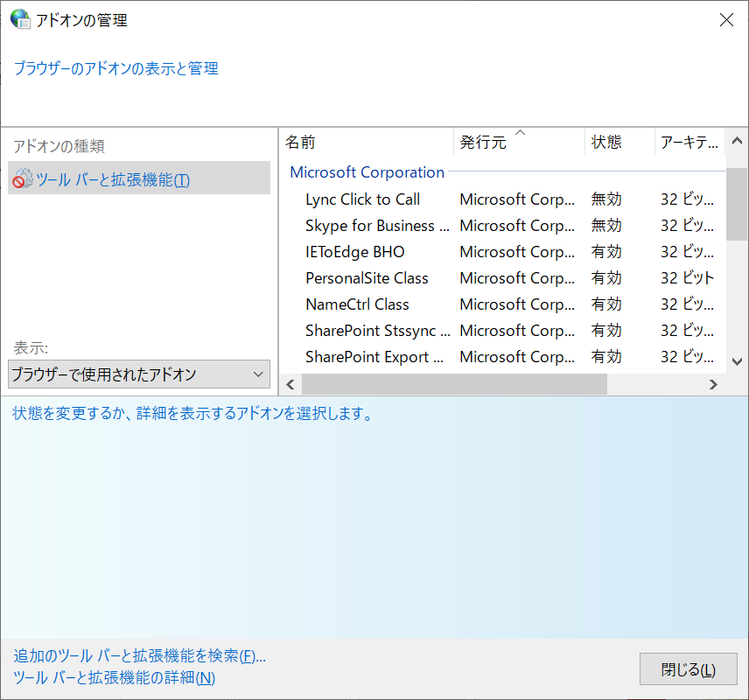The width and height of the screenshot is (749, 700).
Task: Select ツール バーと拡張機能(T) add-on type
Action: pos(139,178)
